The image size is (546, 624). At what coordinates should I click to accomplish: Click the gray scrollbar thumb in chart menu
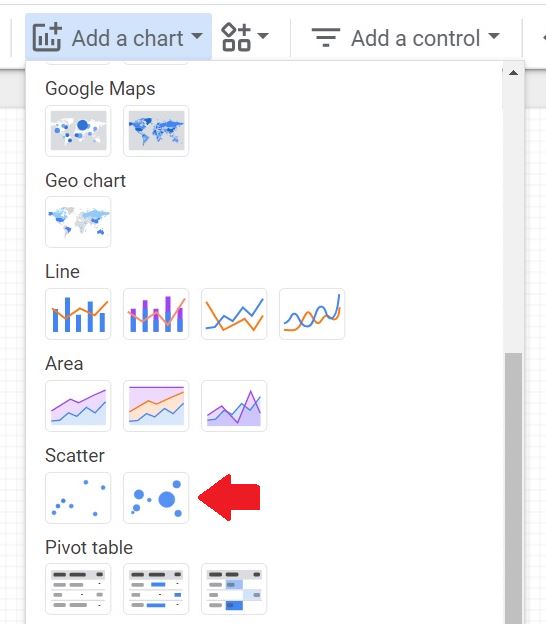513,488
